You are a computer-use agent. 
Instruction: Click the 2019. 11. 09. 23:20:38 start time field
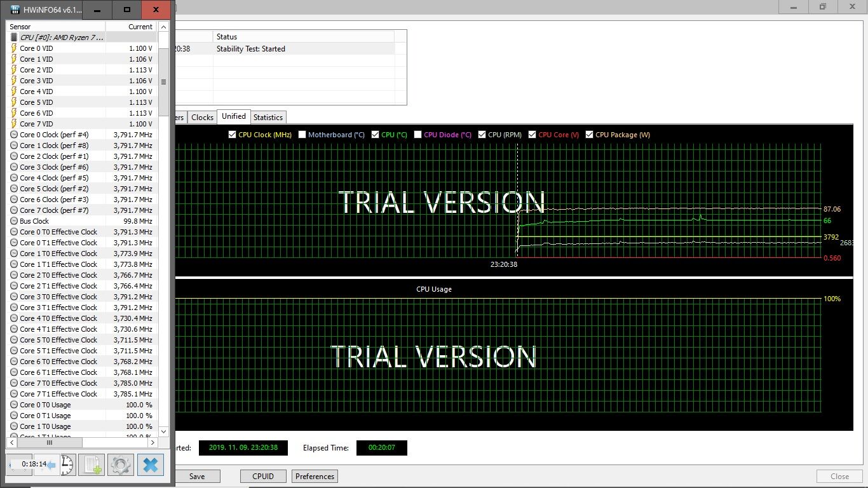[x=243, y=448]
